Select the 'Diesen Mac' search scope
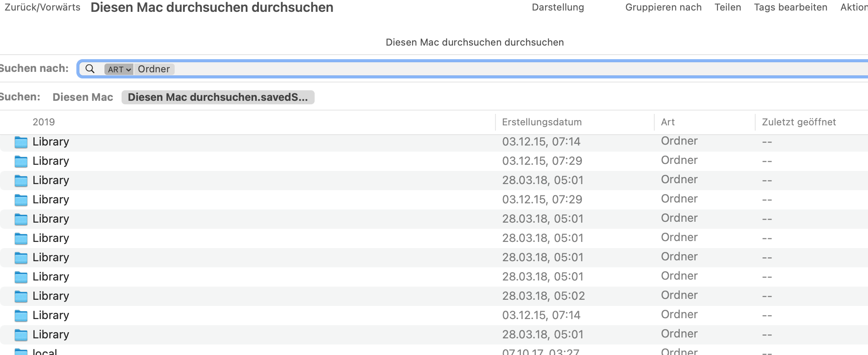The width and height of the screenshot is (868, 355). (x=82, y=97)
